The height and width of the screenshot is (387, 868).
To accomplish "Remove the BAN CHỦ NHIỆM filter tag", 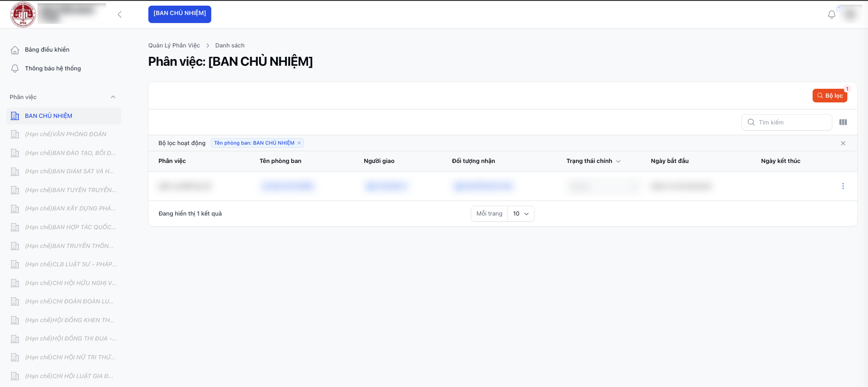I will pyautogui.click(x=299, y=143).
